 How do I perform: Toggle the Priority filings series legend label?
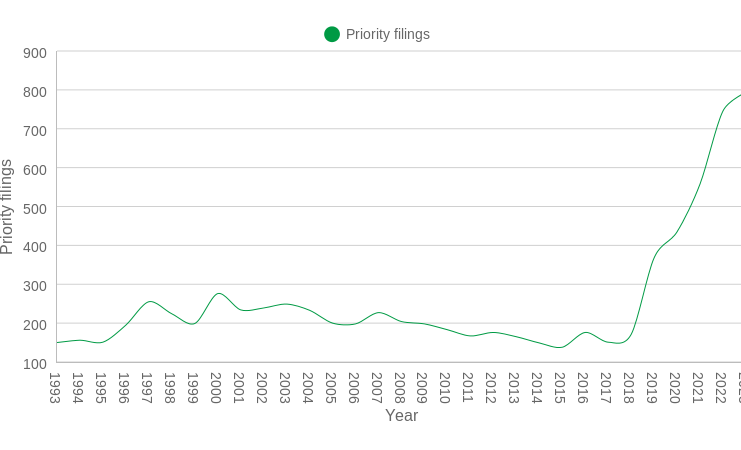point(387,34)
